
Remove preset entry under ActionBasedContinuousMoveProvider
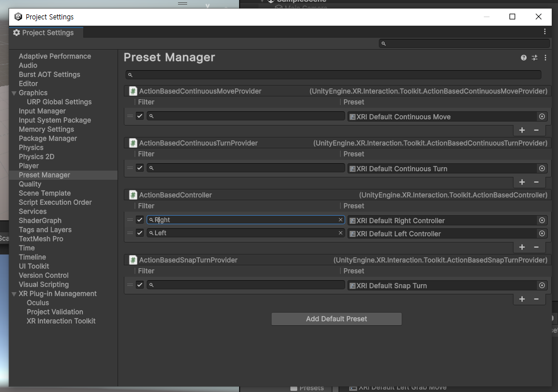(536, 130)
